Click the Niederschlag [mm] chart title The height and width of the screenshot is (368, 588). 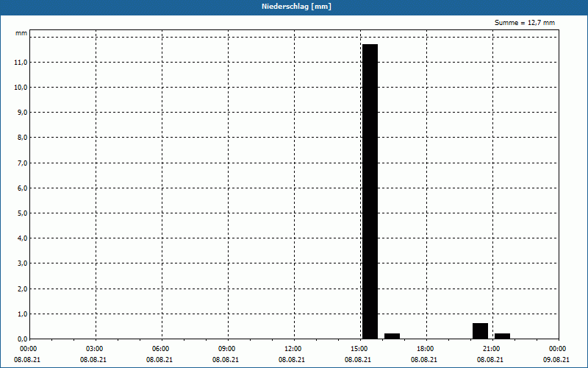pos(296,7)
